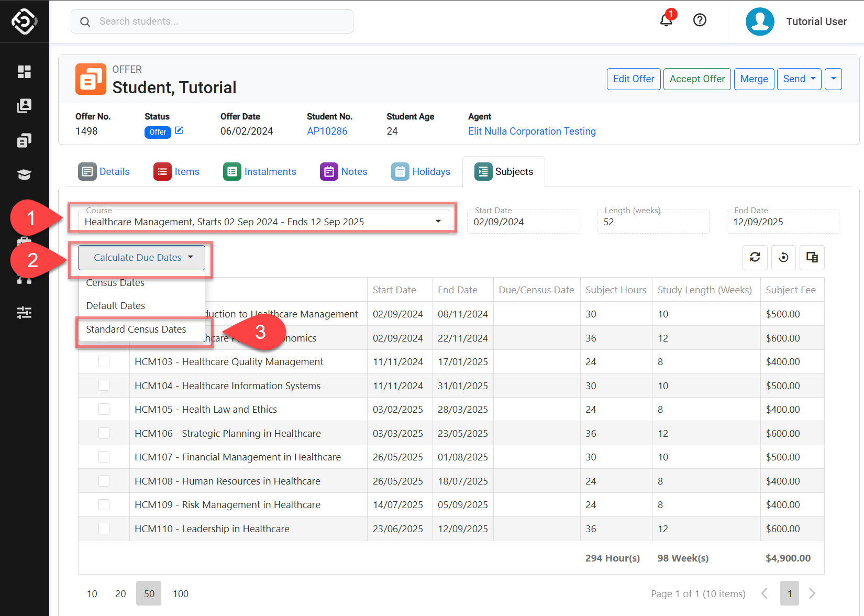Switch to the Notes tab
864x616 pixels.
[344, 171]
